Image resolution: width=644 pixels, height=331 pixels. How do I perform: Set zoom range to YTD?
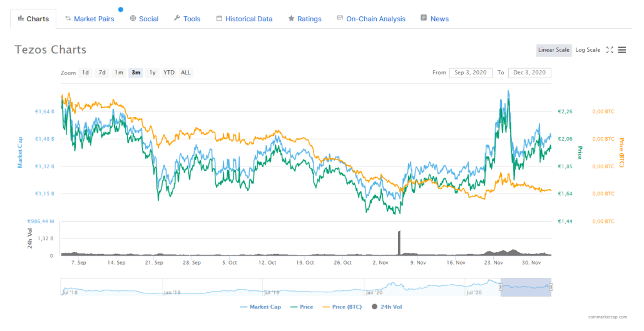pos(169,73)
